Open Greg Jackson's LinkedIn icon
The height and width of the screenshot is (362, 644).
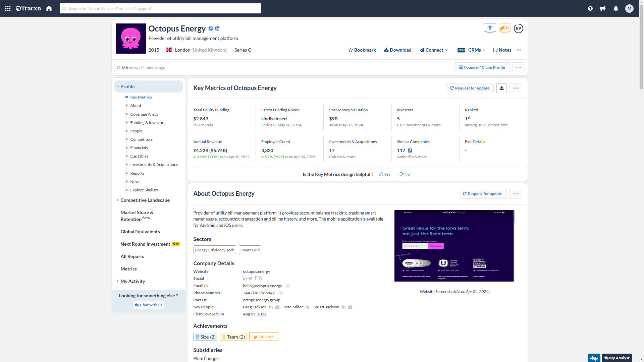(271, 307)
